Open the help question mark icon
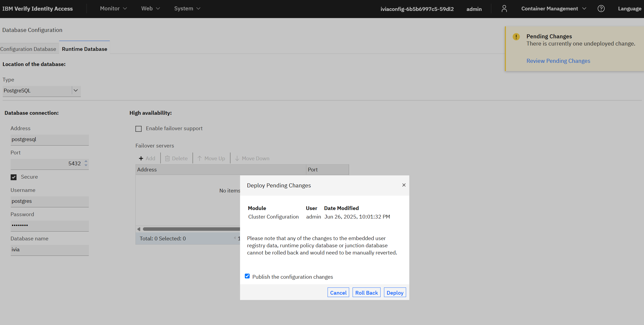644x325 pixels. tap(601, 9)
